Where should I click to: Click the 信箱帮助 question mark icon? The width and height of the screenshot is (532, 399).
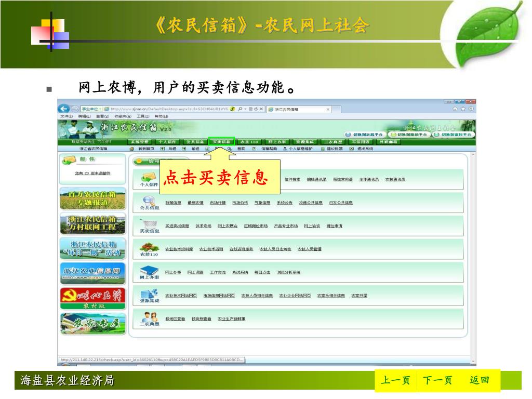coord(254,149)
